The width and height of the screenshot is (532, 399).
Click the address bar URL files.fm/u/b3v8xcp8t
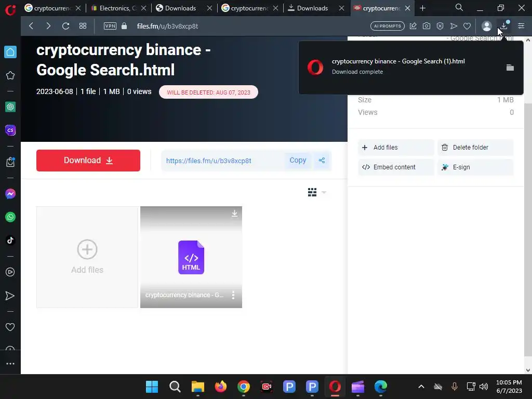pyautogui.click(x=168, y=26)
